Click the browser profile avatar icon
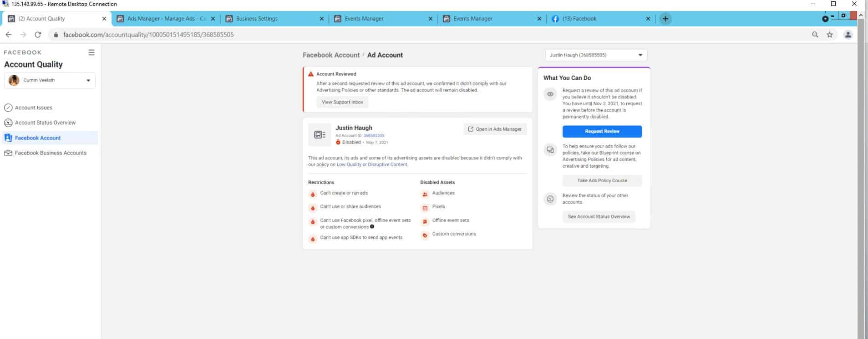 pos(848,35)
